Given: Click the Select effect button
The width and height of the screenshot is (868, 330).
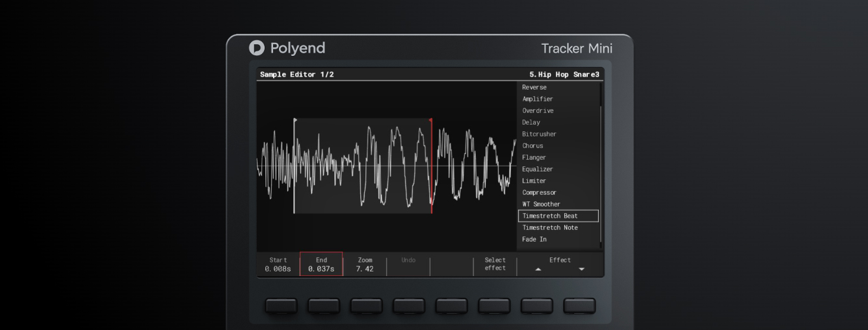Looking at the screenshot, I should pos(495,264).
